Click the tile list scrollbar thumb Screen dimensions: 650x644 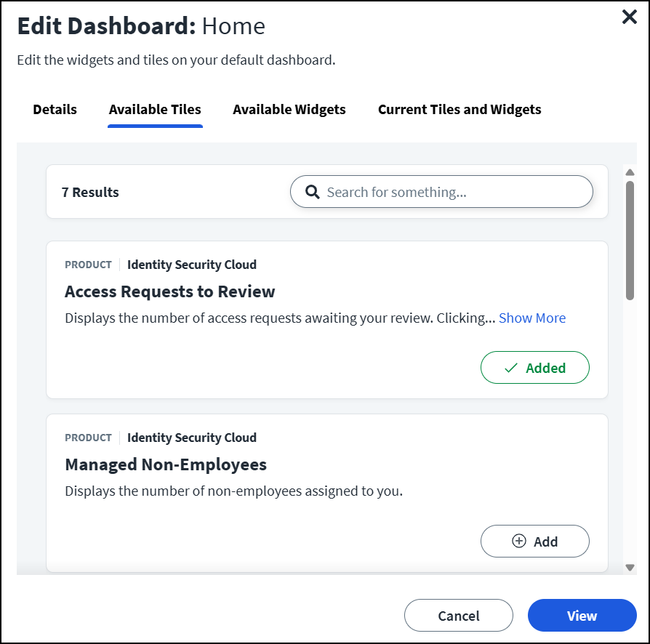pos(630,240)
